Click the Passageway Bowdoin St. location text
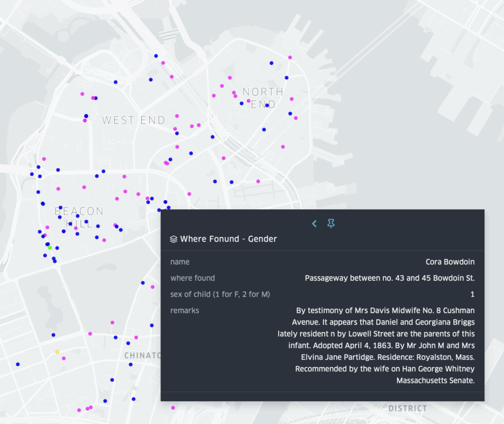This screenshot has height=424, width=504. (390, 278)
